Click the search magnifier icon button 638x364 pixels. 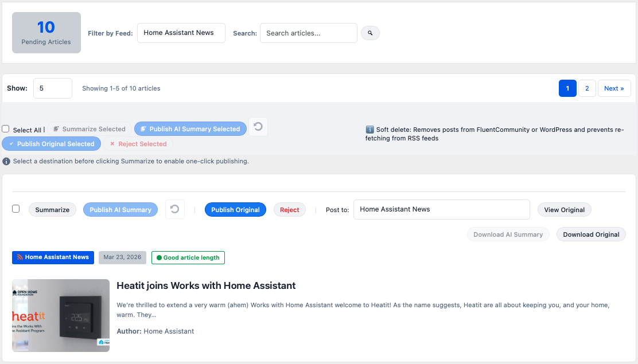(x=370, y=33)
